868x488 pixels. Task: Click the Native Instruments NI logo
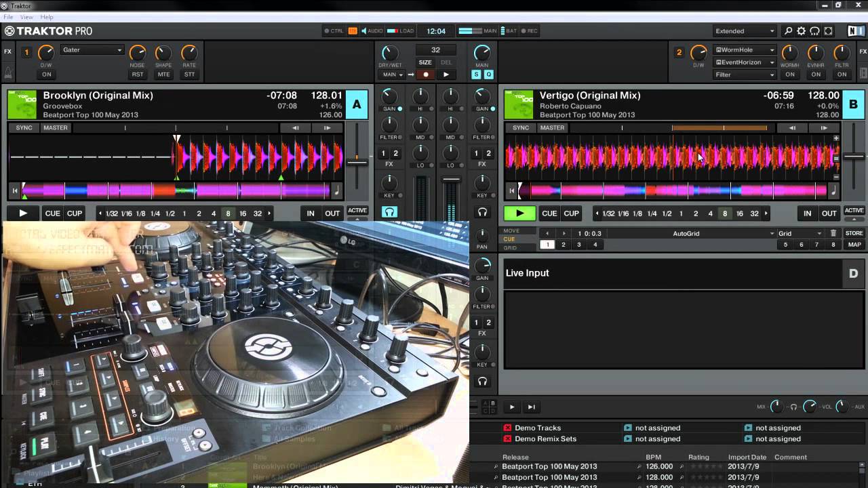pyautogui.click(x=856, y=31)
